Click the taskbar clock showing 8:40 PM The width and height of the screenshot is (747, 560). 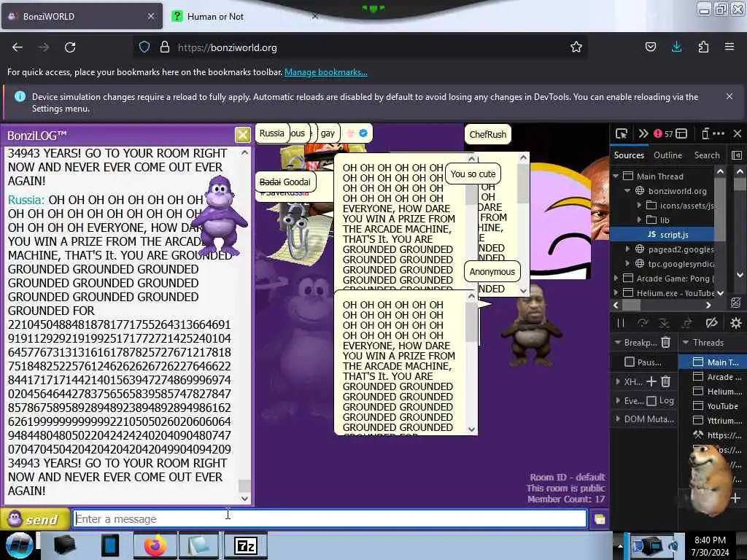[711, 545]
